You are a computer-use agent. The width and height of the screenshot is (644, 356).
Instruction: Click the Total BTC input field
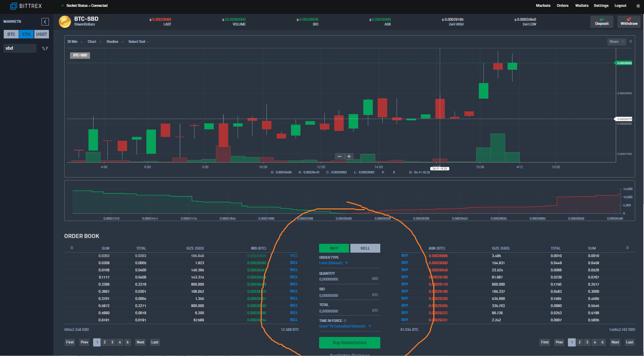coord(349,311)
